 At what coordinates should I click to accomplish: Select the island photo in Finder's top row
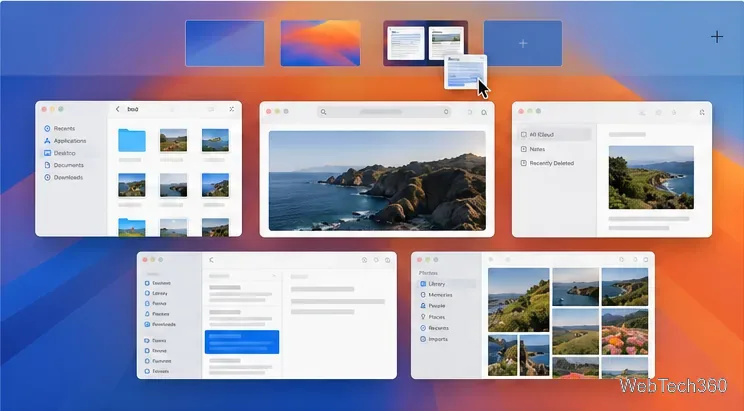pos(215,140)
